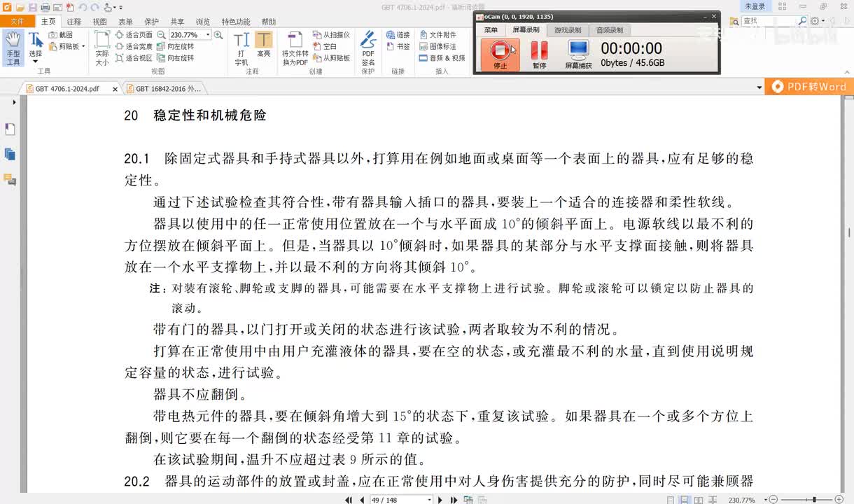Toggle the Highlight (高亮) tool

pos(264,45)
